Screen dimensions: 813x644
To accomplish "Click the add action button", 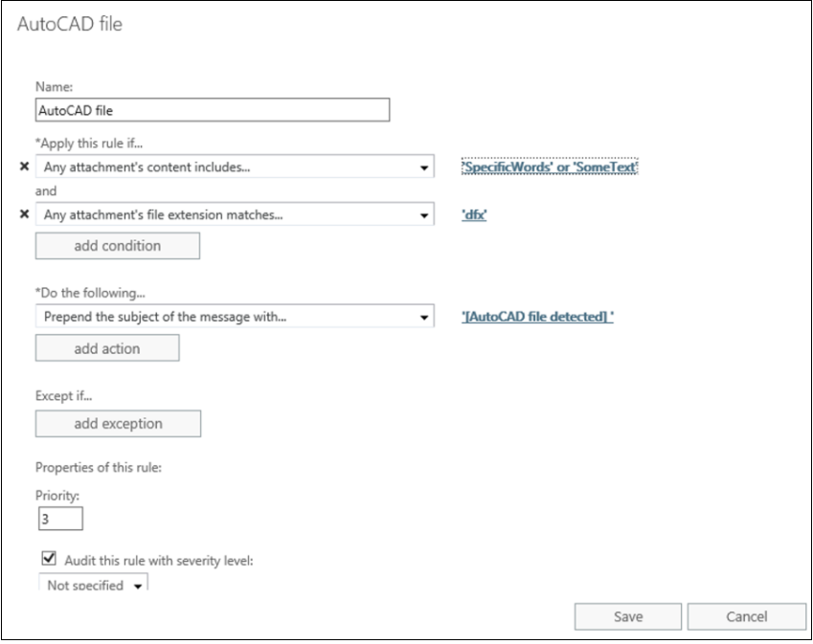I will click(x=107, y=348).
